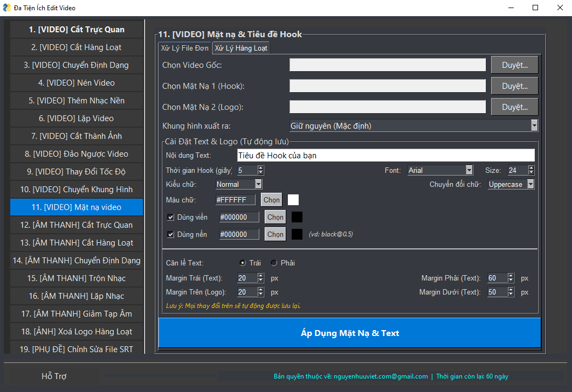The image size is (572, 392).
Task: Go to 6. [VIDEO] Lặp Video
Action: click(77, 118)
